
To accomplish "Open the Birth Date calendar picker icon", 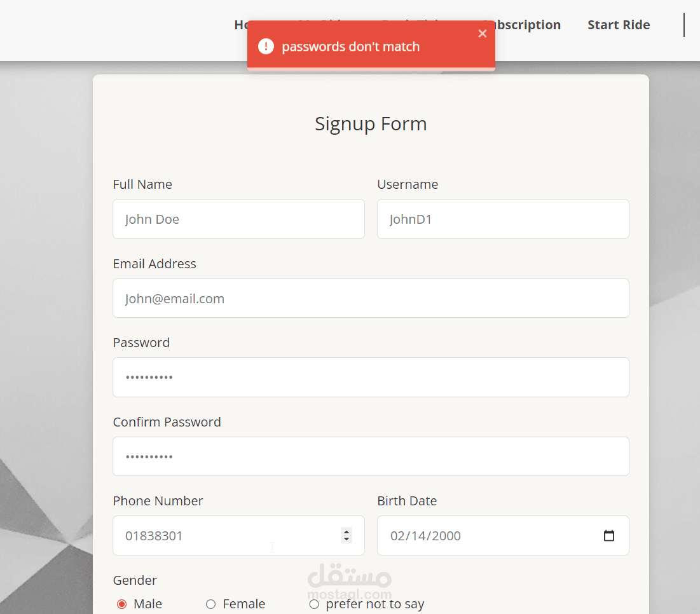I will click(608, 536).
